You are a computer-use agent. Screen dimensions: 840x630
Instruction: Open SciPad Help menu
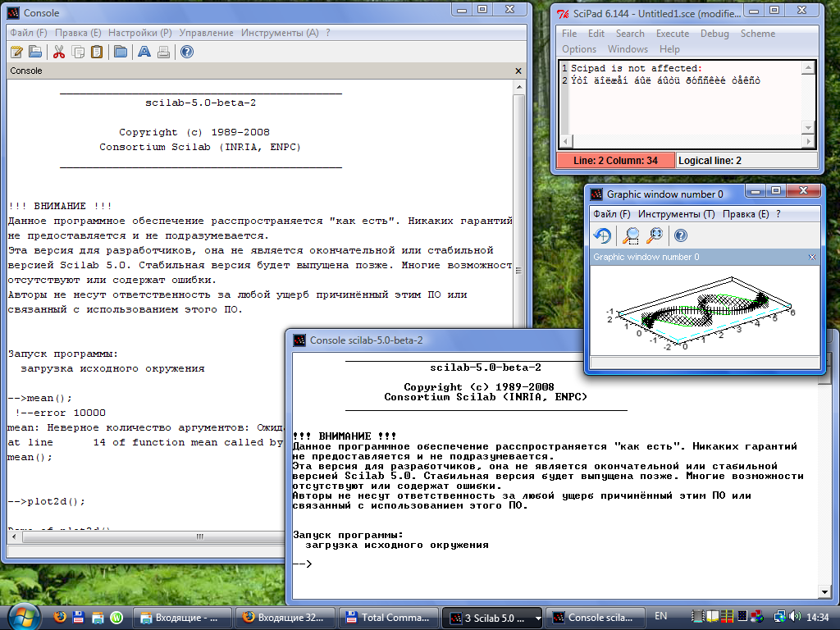tap(669, 48)
